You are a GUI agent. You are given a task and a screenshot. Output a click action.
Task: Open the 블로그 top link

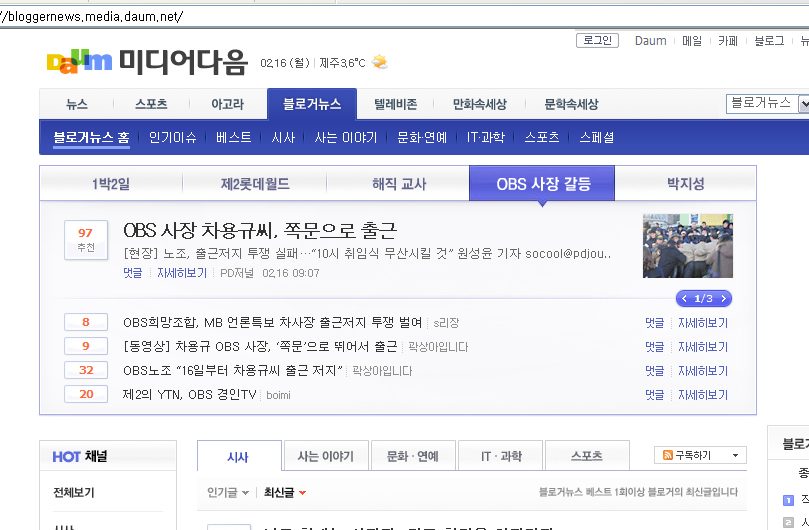click(x=769, y=41)
